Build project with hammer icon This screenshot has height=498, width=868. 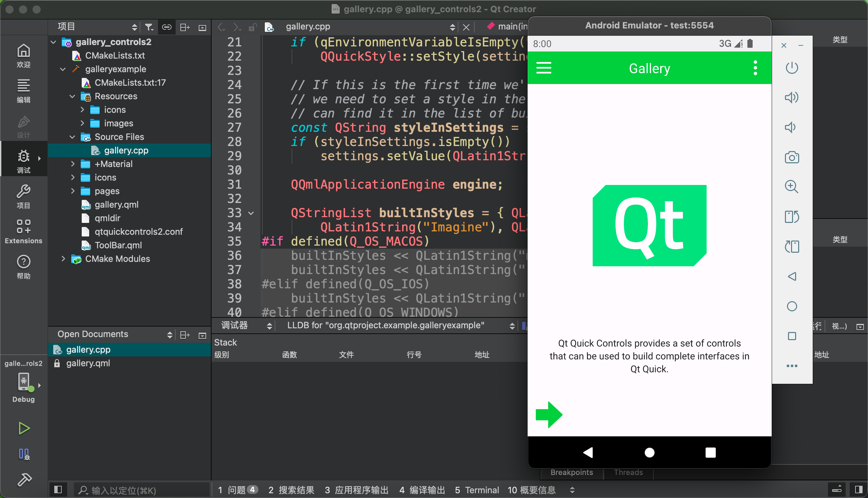point(24,479)
